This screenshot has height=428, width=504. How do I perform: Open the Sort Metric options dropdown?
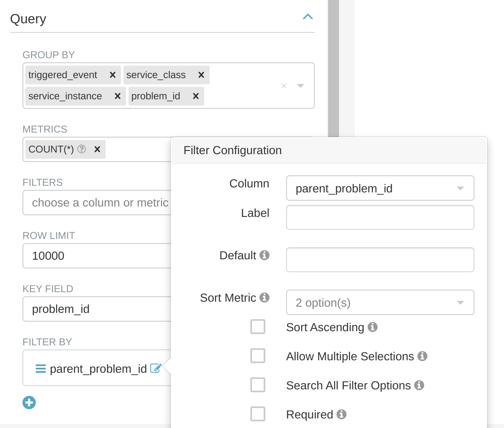[x=460, y=302]
